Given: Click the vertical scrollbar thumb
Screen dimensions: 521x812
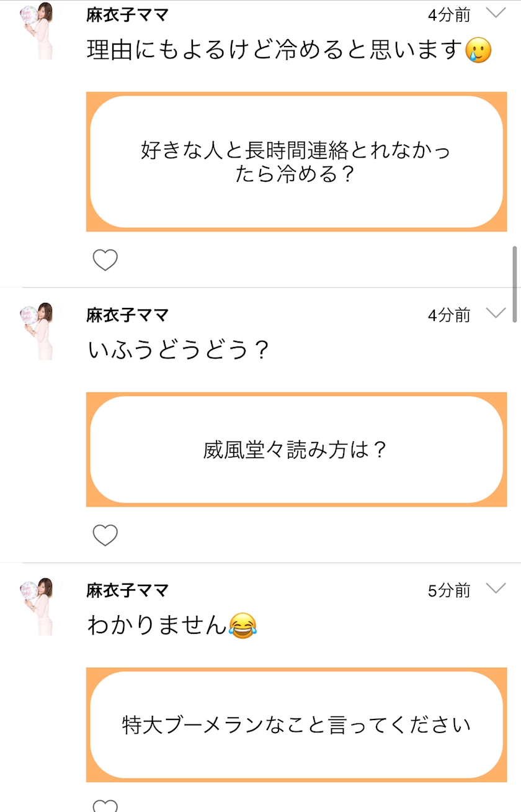Looking at the screenshot, I should click(x=514, y=284).
